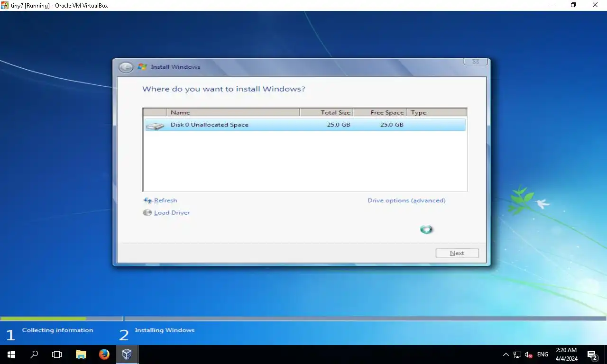Click the network status tray icon
This screenshot has height=364, width=607.
(x=517, y=355)
